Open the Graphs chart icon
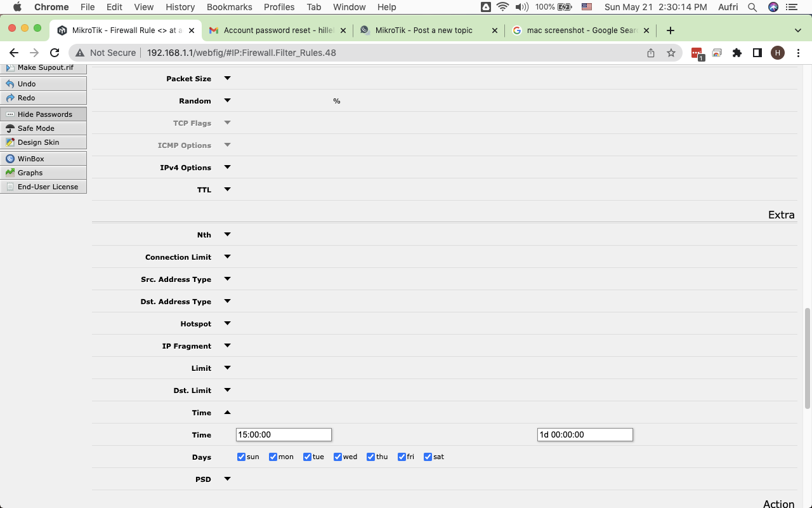 [x=10, y=173]
